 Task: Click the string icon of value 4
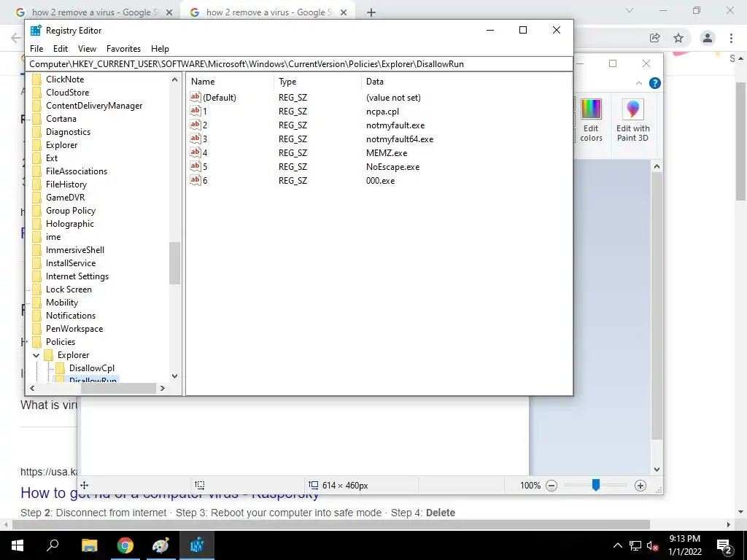[x=196, y=152]
